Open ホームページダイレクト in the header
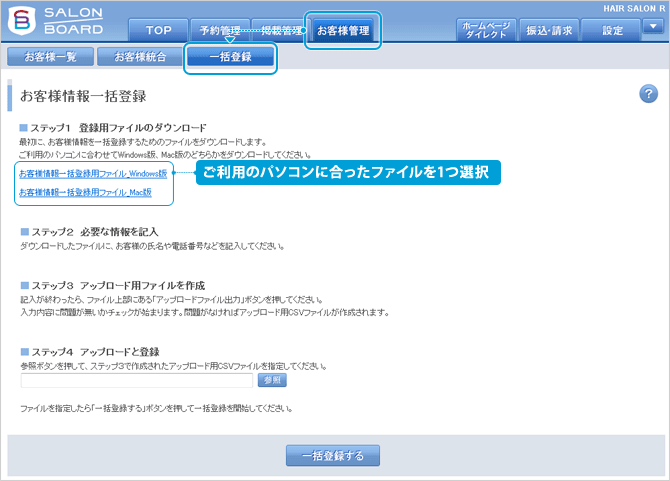This screenshot has width=670, height=481. pos(486,30)
